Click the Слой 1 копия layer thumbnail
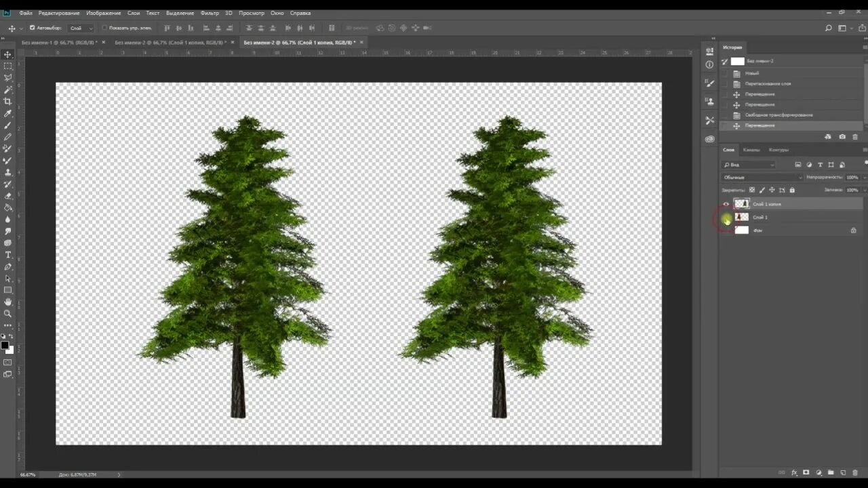The image size is (868, 488). [x=742, y=204]
